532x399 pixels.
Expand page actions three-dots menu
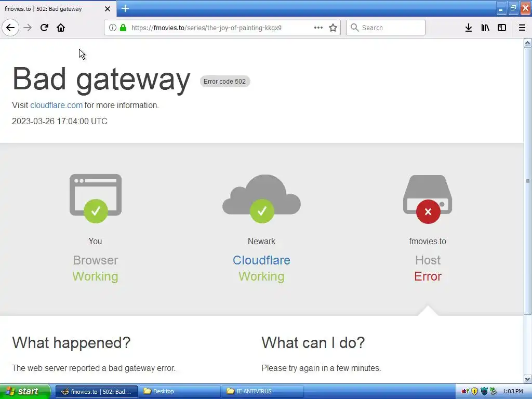click(x=318, y=28)
